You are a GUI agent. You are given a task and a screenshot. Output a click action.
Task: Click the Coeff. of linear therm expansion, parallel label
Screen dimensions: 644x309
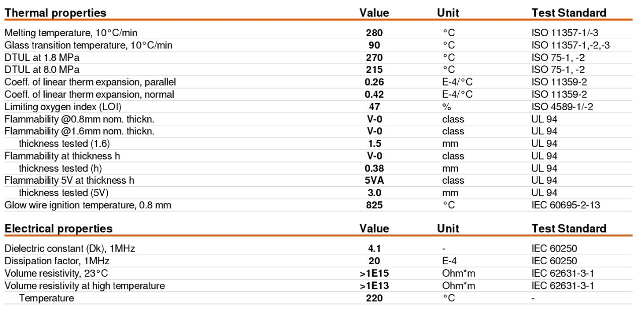[x=90, y=82]
